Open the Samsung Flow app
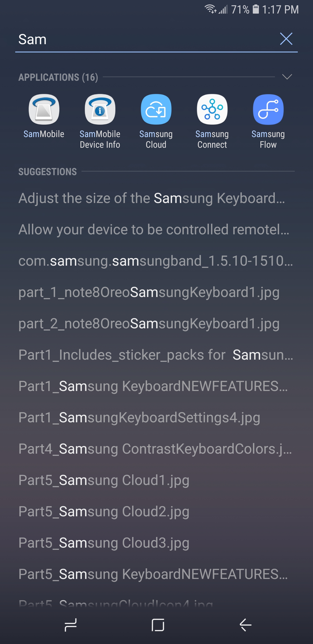The image size is (313, 644). point(268,109)
